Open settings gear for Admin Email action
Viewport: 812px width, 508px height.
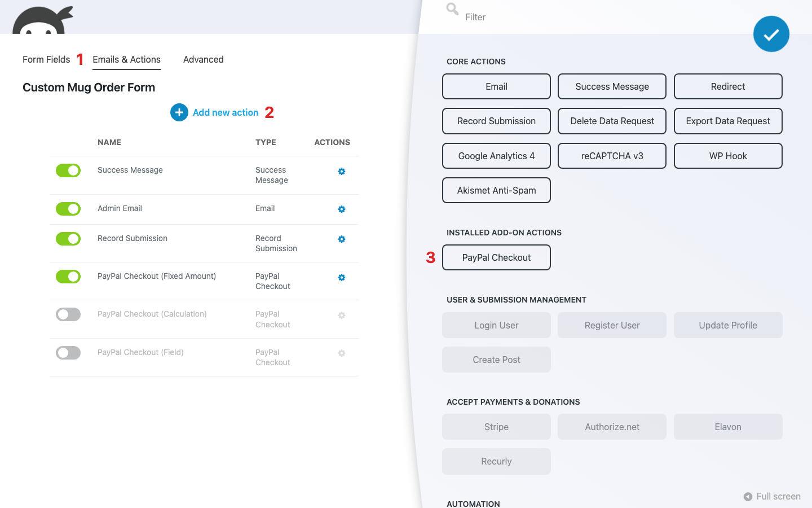tap(342, 209)
